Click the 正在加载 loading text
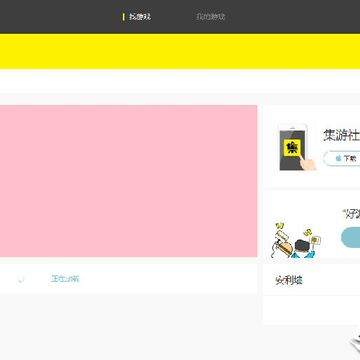This screenshot has height=360, width=360. click(65, 279)
